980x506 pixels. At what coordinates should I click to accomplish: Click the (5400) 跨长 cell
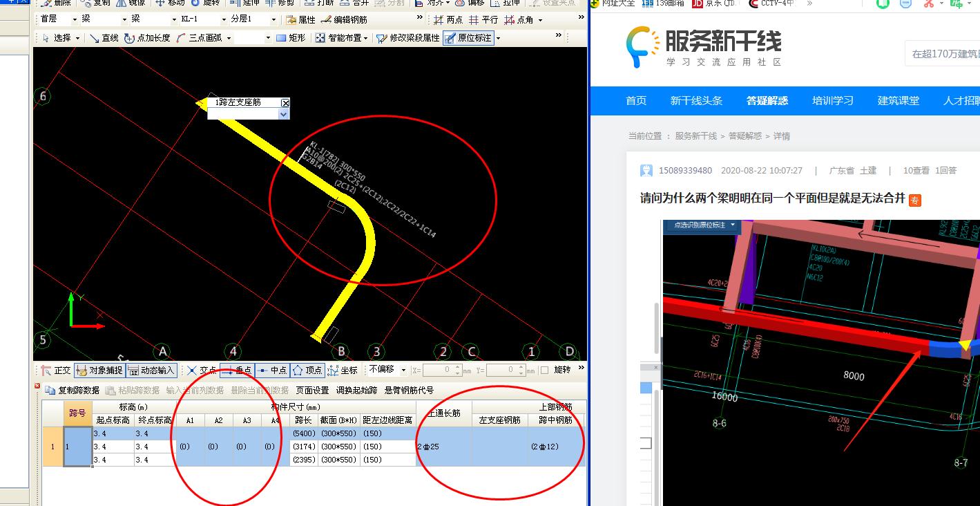click(303, 433)
